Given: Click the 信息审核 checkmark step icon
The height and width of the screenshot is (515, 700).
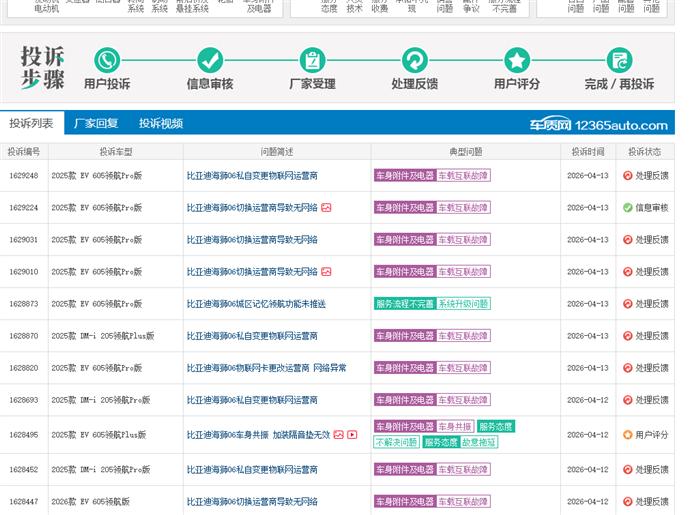Looking at the screenshot, I should tap(210, 60).
